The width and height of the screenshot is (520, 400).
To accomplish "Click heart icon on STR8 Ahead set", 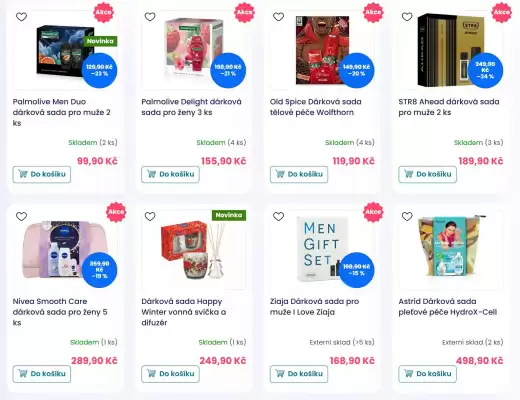I will 407,17.
